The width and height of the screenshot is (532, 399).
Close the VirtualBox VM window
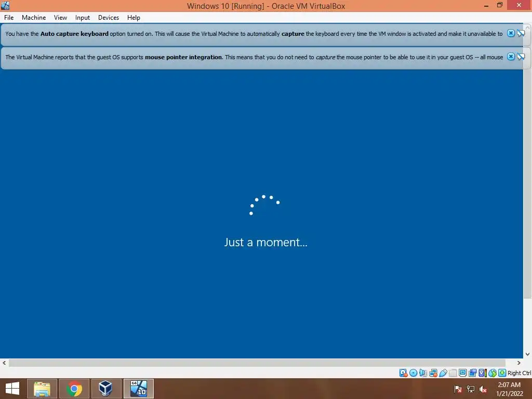[519, 5]
